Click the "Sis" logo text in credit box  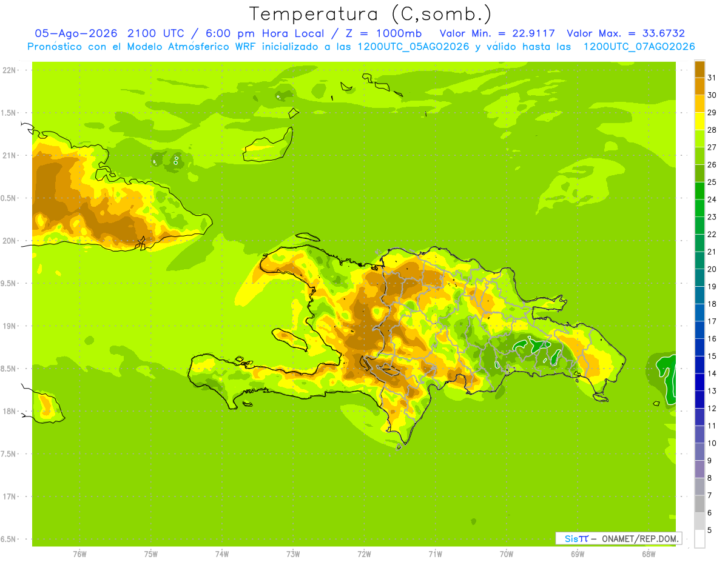571,538
